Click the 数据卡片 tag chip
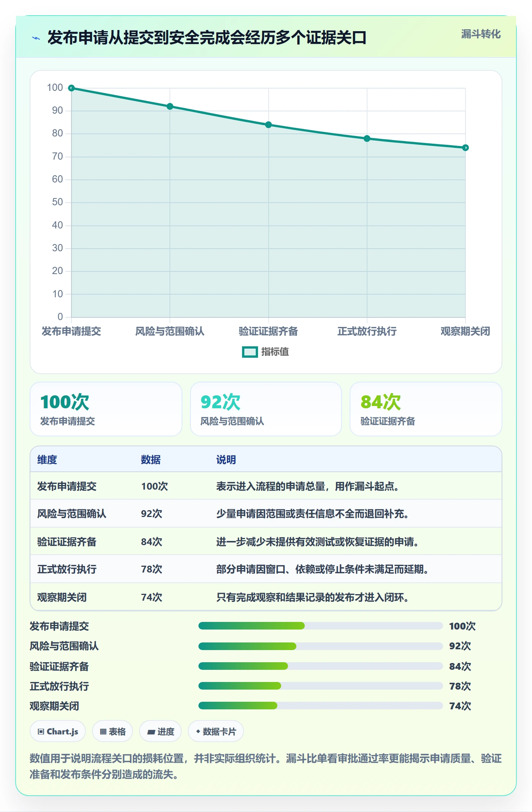 pos(216,731)
